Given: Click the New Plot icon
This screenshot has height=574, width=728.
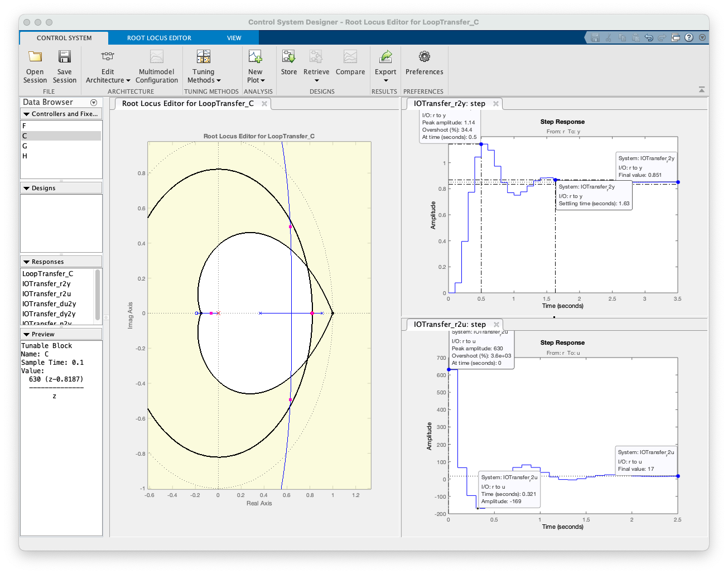Looking at the screenshot, I should tap(255, 56).
